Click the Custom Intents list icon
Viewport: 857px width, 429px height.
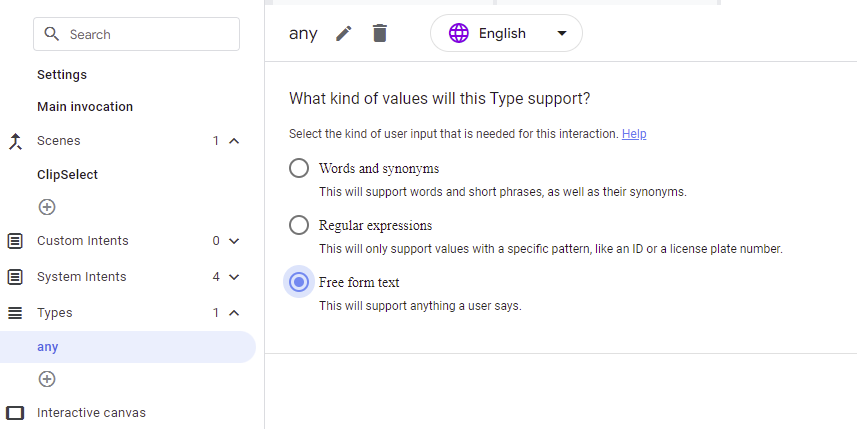coord(15,241)
